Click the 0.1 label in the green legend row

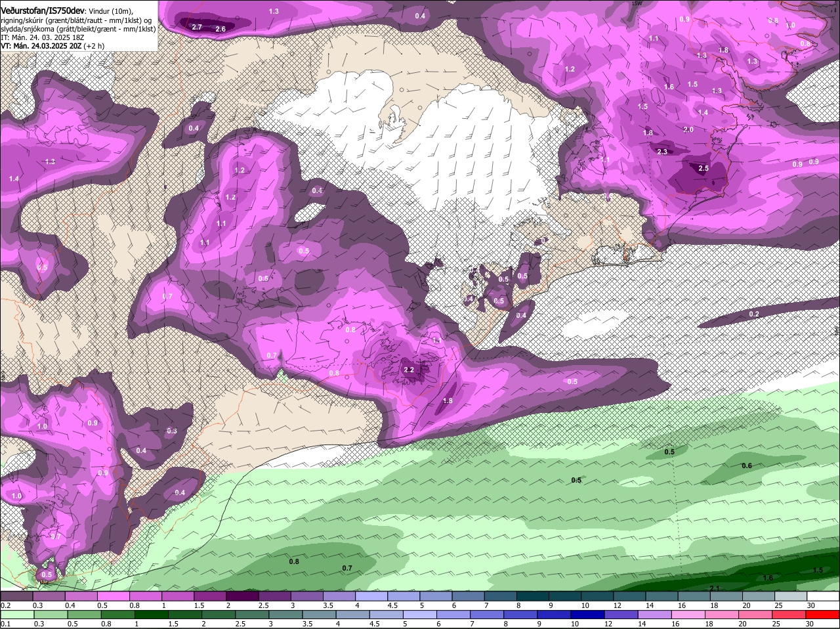tap(5, 624)
